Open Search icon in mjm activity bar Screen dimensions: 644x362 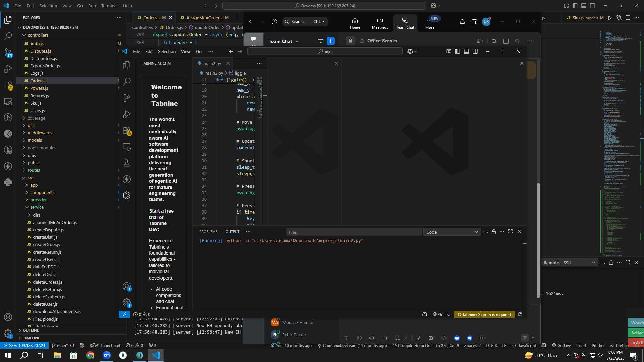127,81
